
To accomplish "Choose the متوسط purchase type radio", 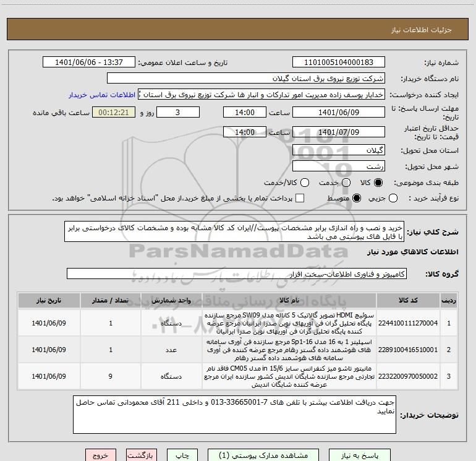I will click(x=357, y=198).
